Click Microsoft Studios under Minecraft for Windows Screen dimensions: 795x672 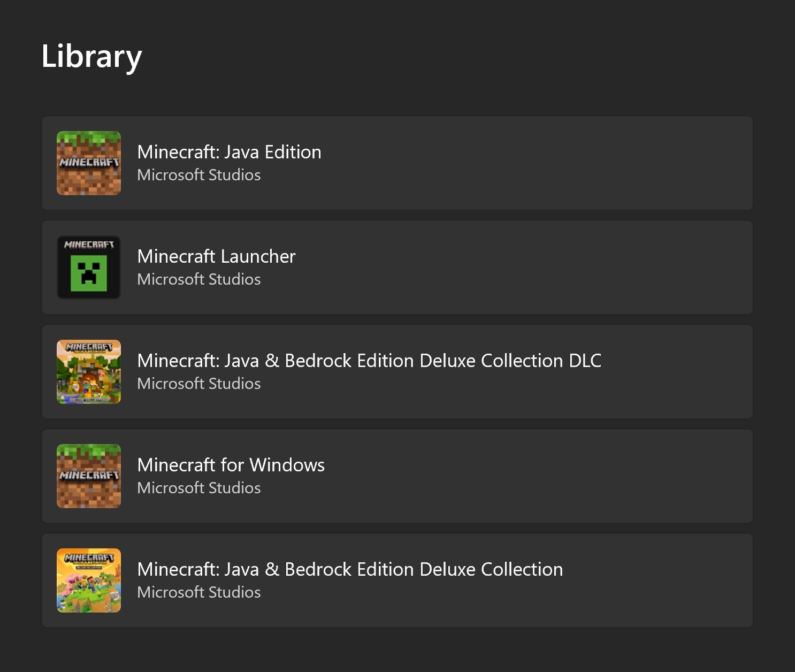coord(199,488)
